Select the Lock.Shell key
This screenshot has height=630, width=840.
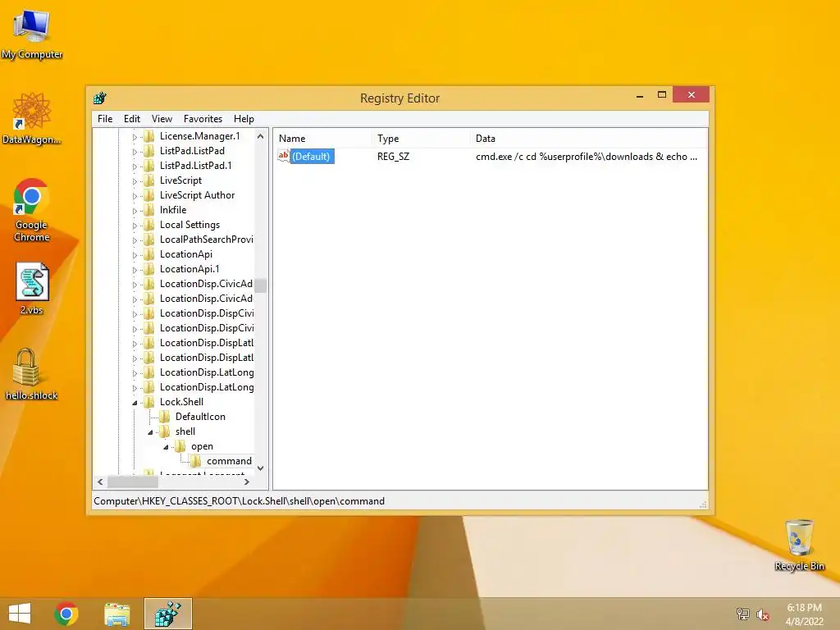181,402
